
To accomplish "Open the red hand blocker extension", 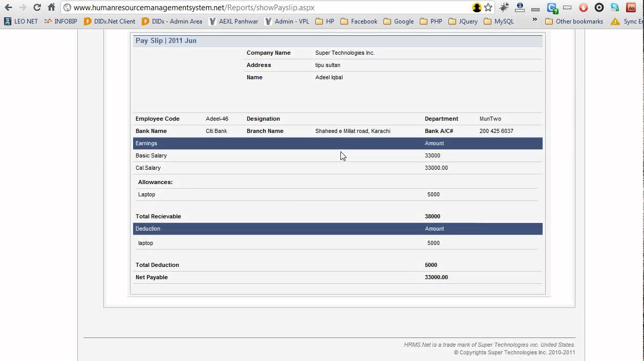I will coord(584,8).
